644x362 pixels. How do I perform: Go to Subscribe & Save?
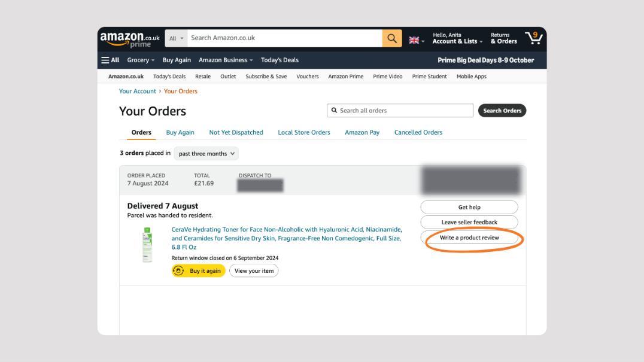click(x=266, y=77)
